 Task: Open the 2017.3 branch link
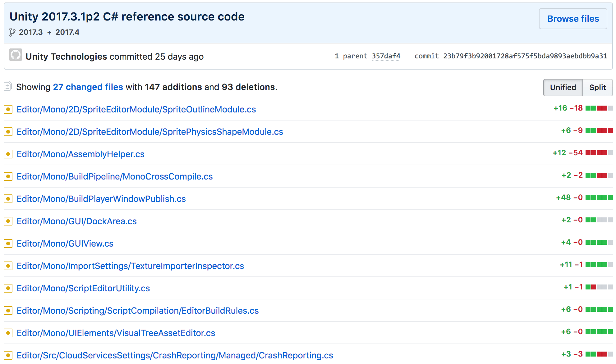click(x=31, y=32)
